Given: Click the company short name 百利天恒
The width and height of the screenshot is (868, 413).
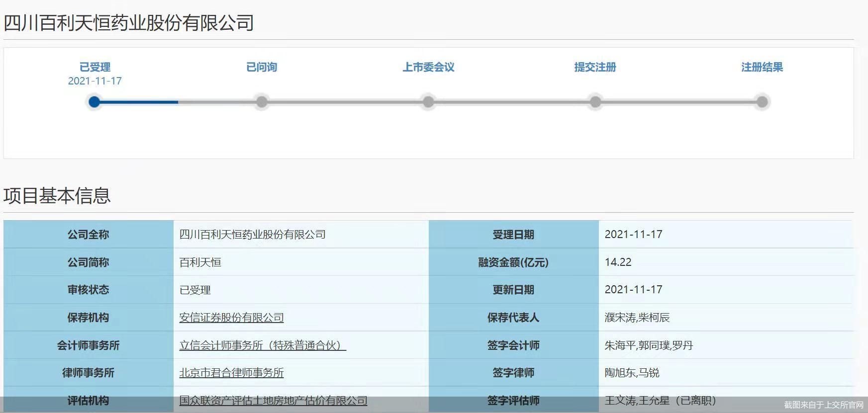Looking at the screenshot, I should click(200, 262).
